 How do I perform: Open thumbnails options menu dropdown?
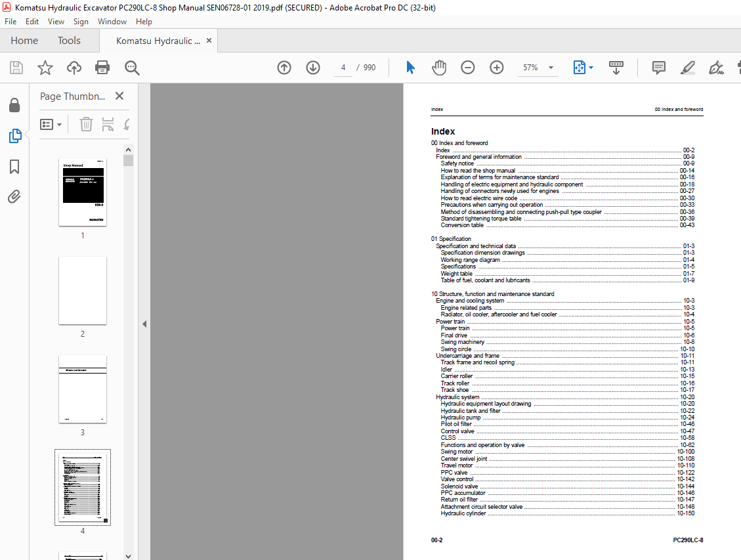[51, 124]
